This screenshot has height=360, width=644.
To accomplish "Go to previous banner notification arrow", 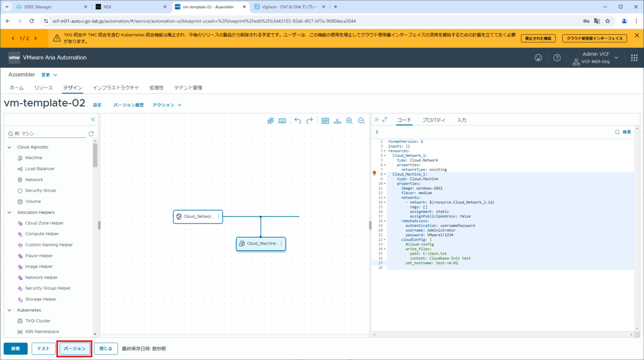I will (x=12, y=38).
